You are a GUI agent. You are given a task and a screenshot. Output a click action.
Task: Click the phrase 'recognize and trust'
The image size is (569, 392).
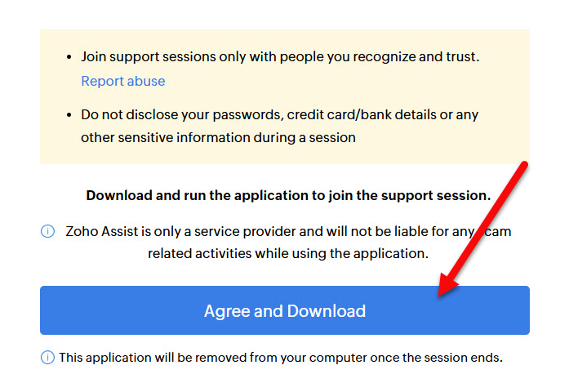(416, 56)
